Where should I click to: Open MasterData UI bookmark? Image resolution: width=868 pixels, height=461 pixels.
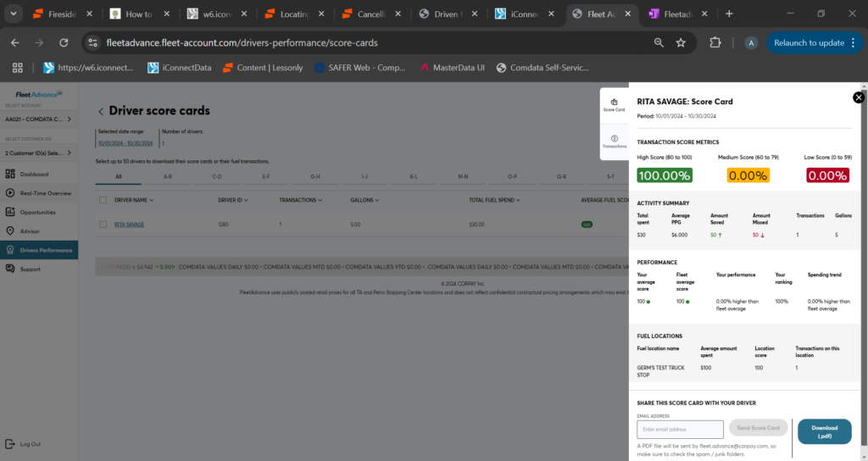[452, 68]
